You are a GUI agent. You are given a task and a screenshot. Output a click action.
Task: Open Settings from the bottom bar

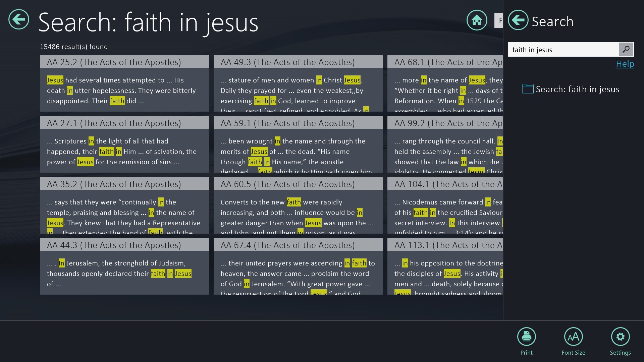pos(621,336)
